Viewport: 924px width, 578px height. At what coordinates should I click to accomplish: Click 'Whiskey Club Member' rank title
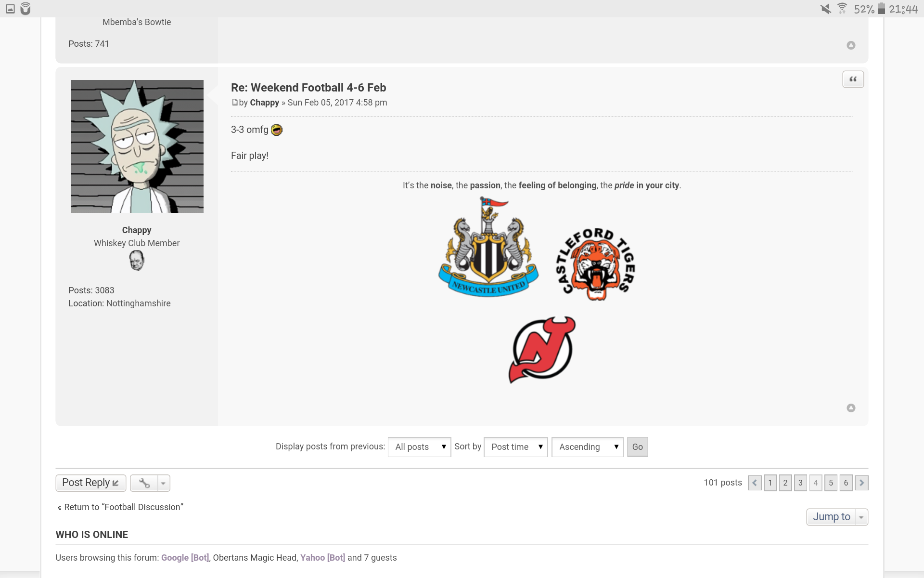point(137,243)
